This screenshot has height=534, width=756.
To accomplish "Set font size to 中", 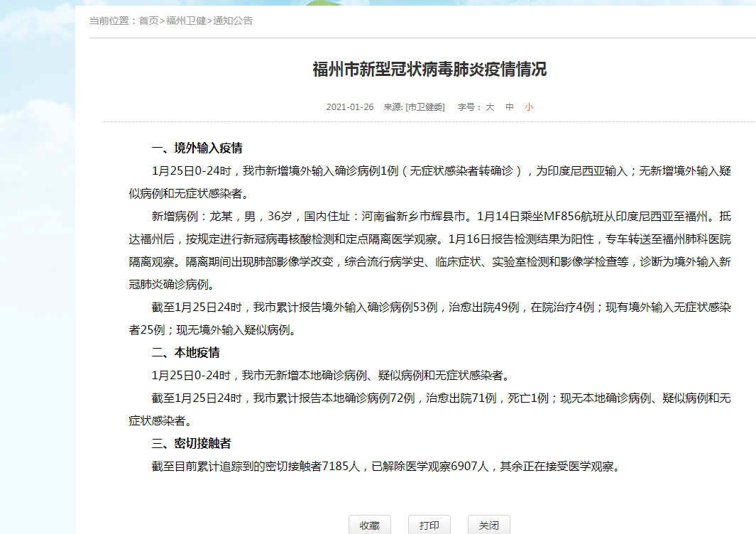I will [x=510, y=107].
